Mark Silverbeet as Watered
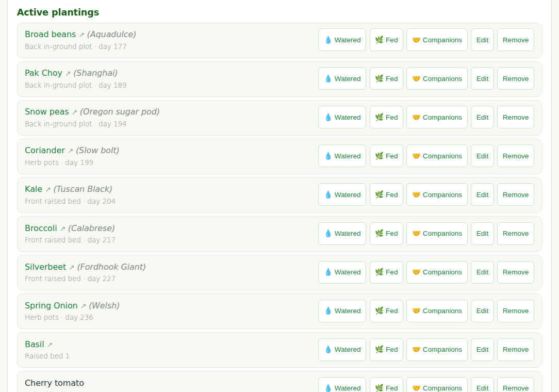The width and height of the screenshot is (559, 392). 342,272
